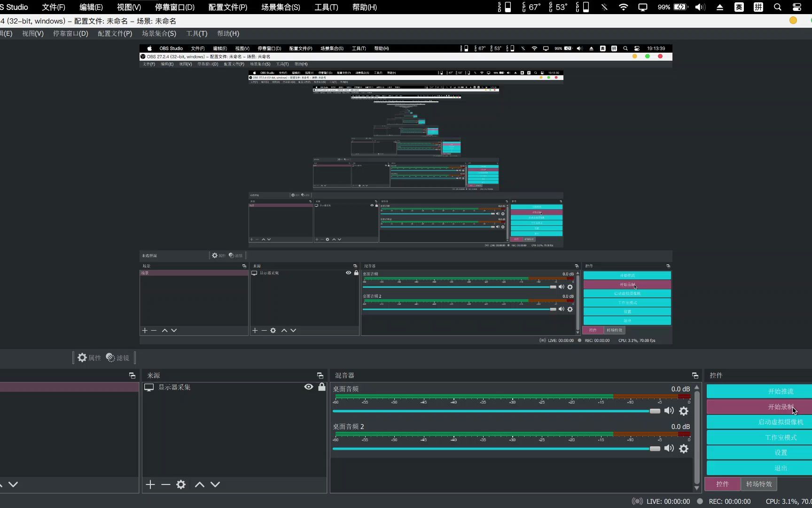Click the macOS volume icon
Screen dimensions: 812x508
pyautogui.click(x=700, y=7)
